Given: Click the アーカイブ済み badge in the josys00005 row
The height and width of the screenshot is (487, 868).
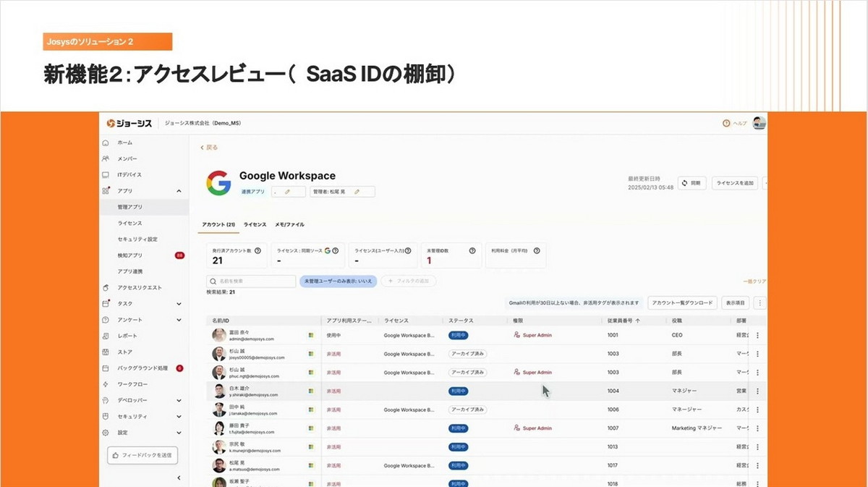Looking at the screenshot, I should coord(467,354).
